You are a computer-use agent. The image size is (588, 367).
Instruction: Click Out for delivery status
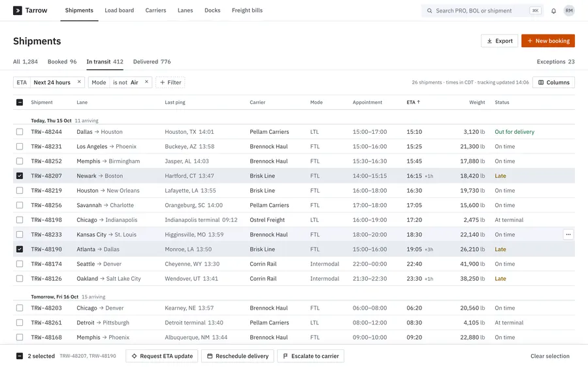pyautogui.click(x=515, y=131)
